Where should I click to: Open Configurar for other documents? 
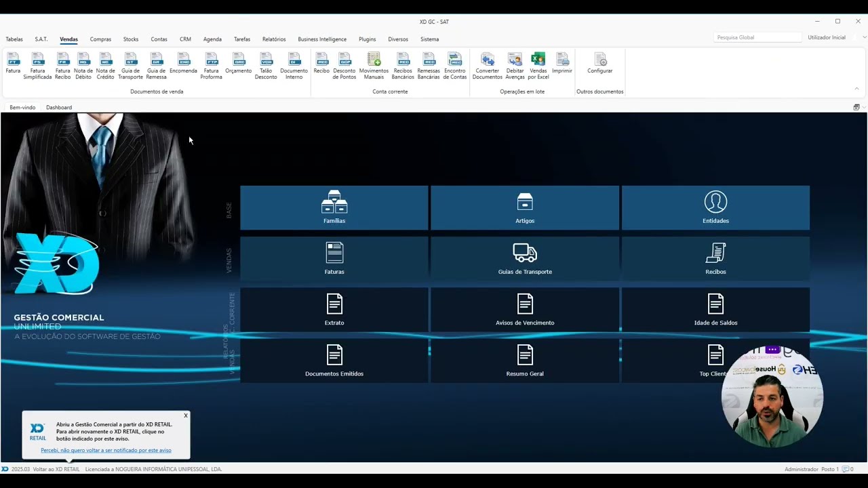tap(600, 63)
